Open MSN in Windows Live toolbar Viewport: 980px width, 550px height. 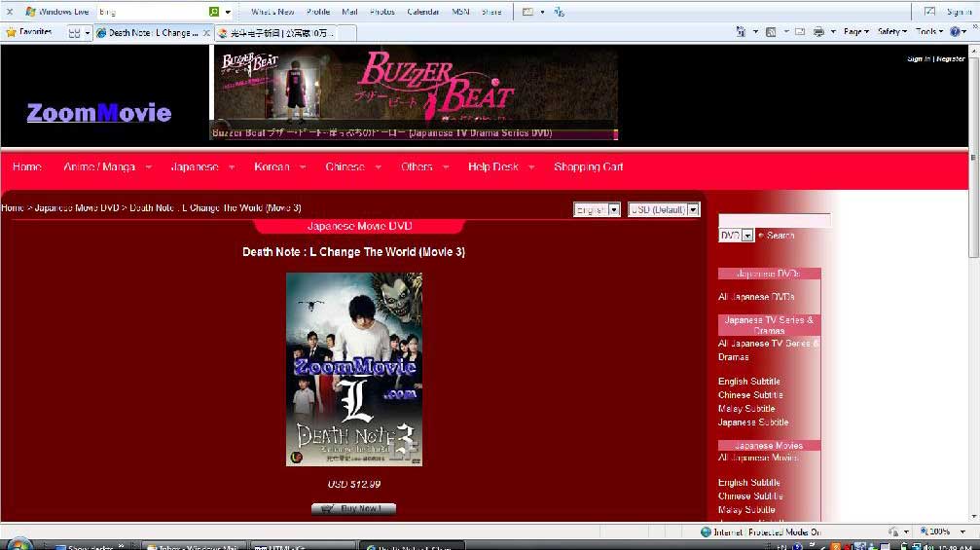point(460,12)
